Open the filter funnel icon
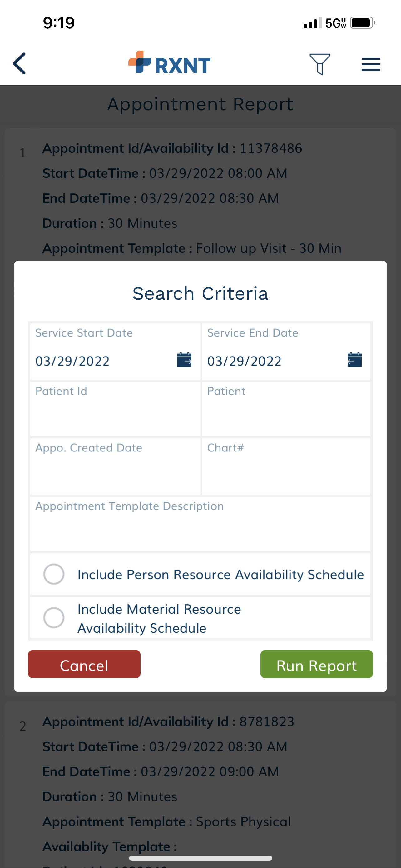The image size is (401, 868). click(319, 64)
